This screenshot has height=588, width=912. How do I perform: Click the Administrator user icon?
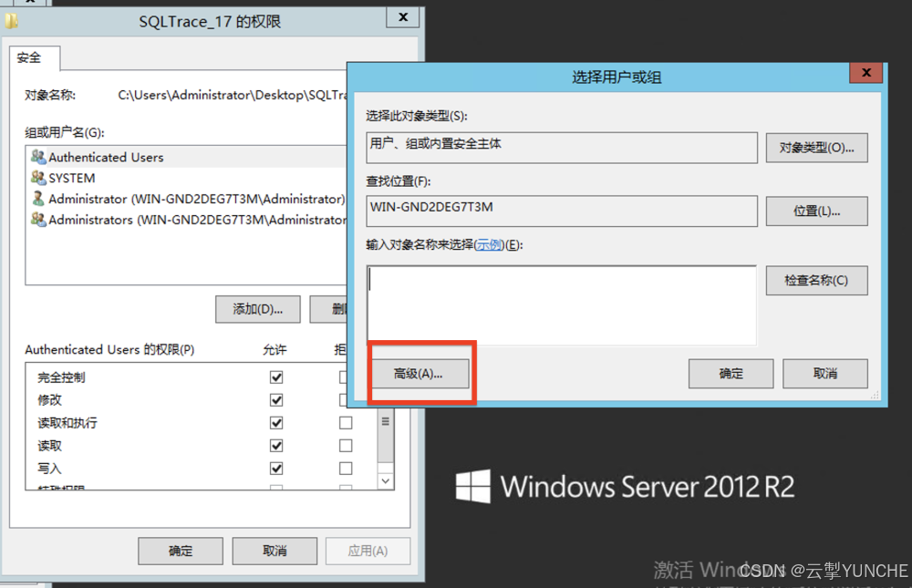(38, 199)
